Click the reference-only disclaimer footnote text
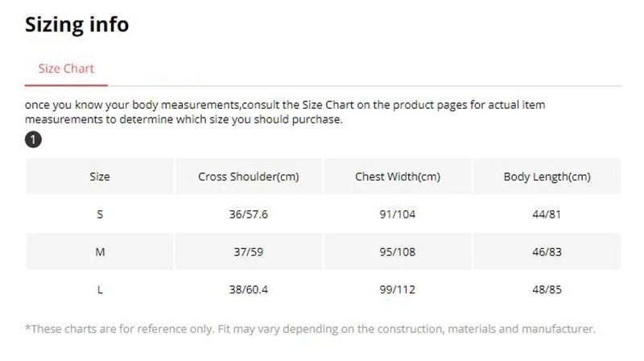 [310, 329]
